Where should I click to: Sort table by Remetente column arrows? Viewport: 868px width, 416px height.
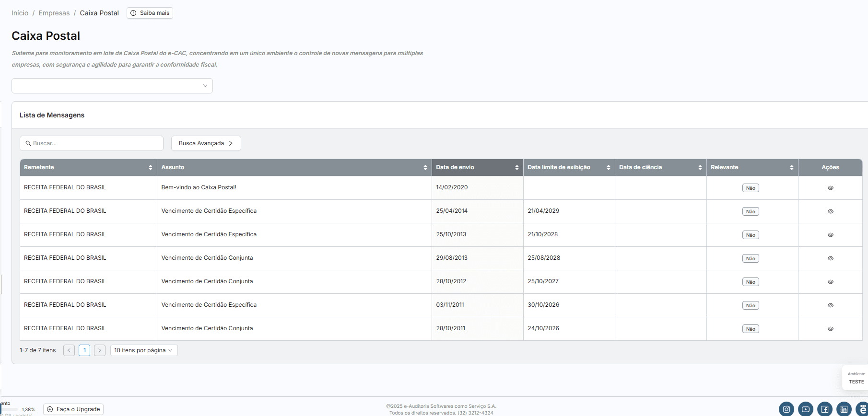coord(151,167)
